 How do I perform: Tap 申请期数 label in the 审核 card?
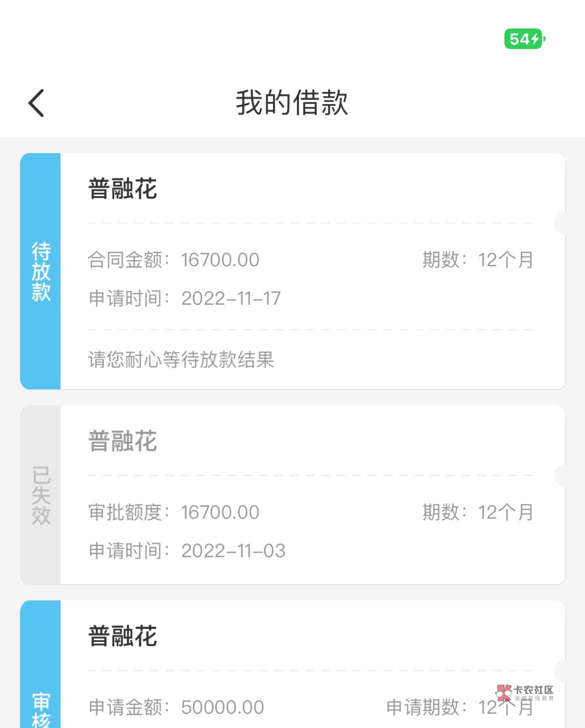(423, 707)
